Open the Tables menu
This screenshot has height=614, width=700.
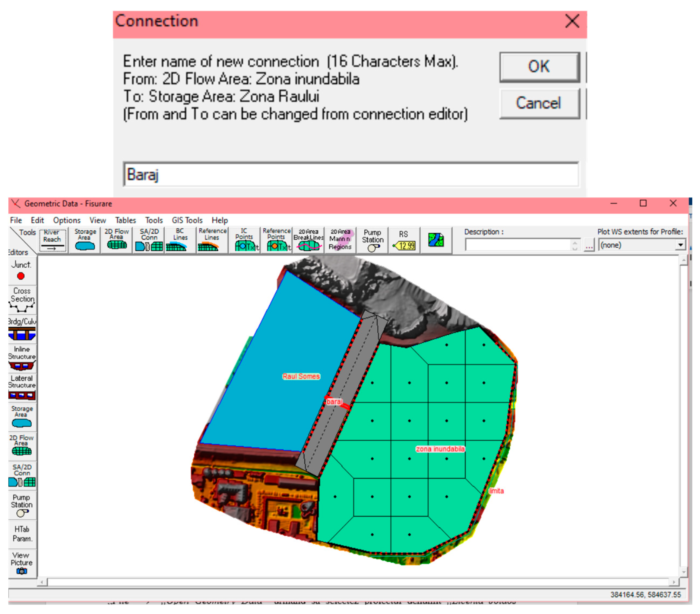click(125, 220)
